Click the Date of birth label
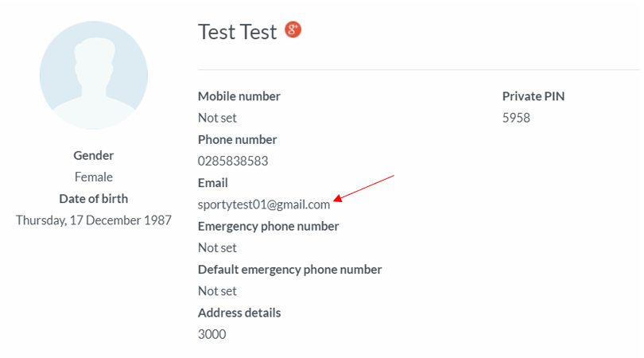Image resolution: width=644 pixels, height=358 pixels. [94, 199]
